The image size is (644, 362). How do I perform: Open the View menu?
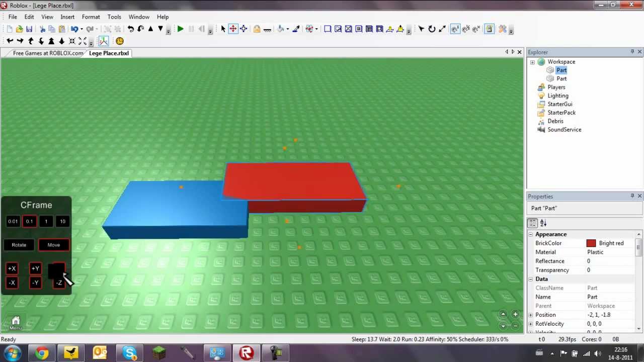[x=47, y=17]
